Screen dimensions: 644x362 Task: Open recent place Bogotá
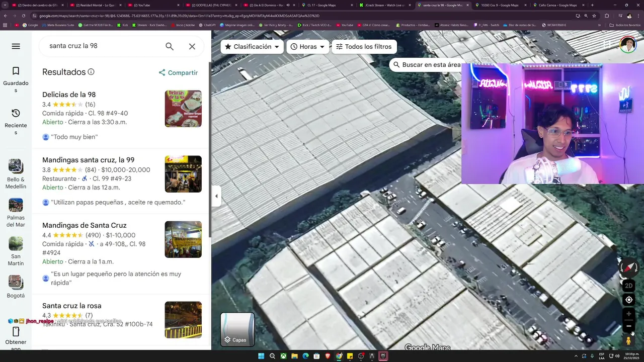pyautogui.click(x=16, y=287)
